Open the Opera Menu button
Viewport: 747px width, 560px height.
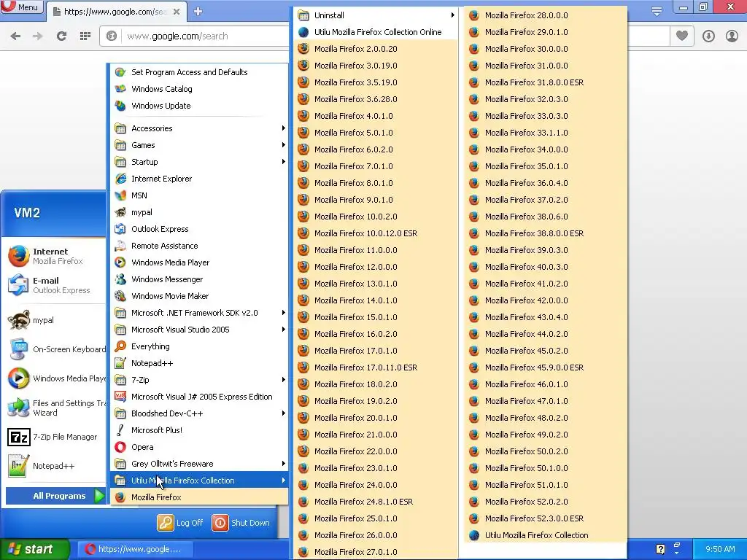click(21, 7)
